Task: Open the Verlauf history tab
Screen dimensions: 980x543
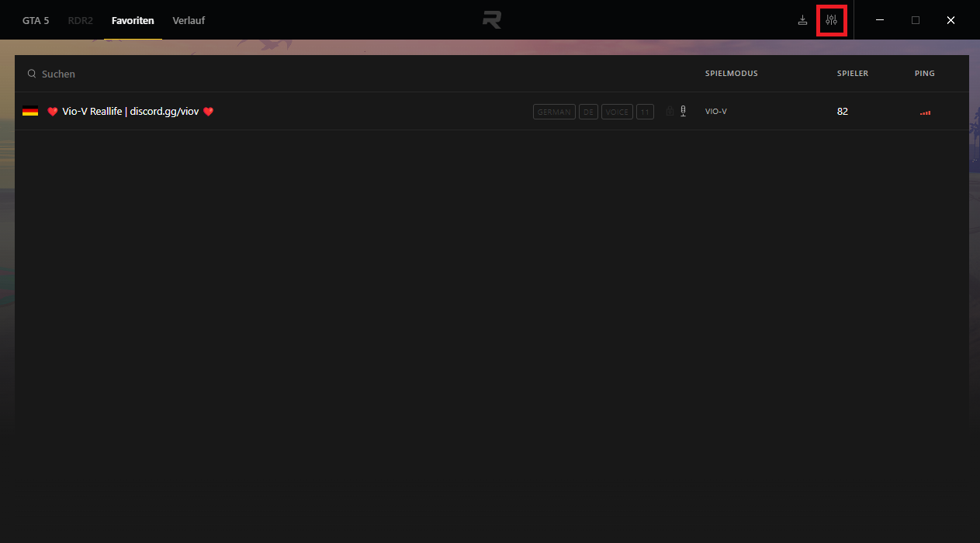Action: click(189, 20)
